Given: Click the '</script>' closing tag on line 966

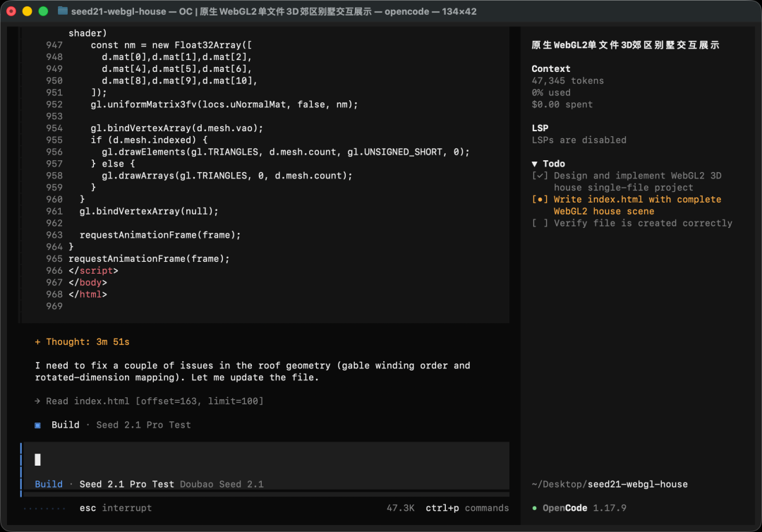Looking at the screenshot, I should tap(93, 271).
